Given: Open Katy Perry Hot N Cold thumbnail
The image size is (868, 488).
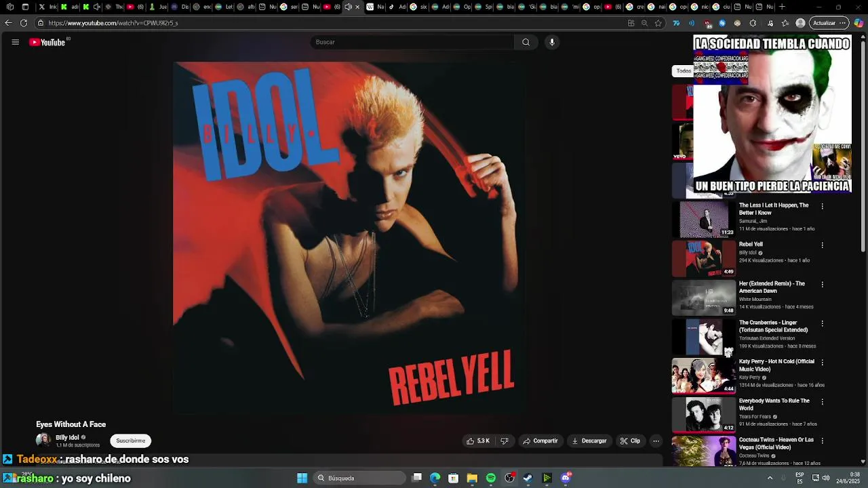Looking at the screenshot, I should 703,375.
